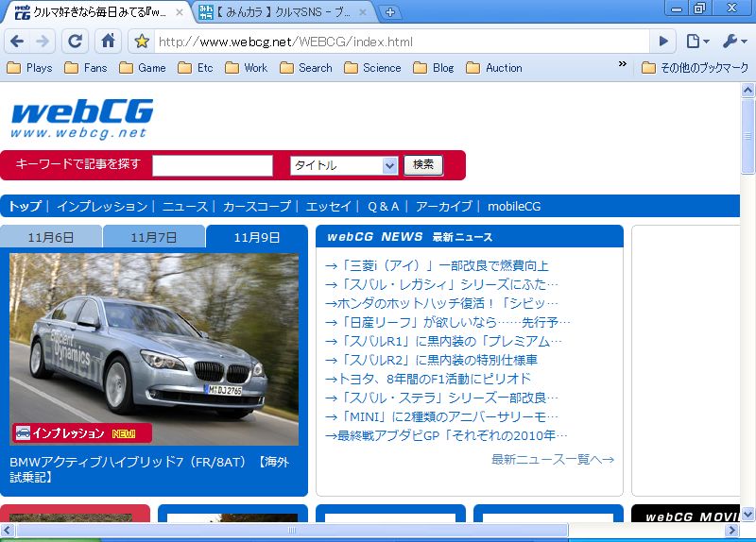The image size is (756, 542).
Task: Bookmark this page with the star icon
Action: (142, 42)
